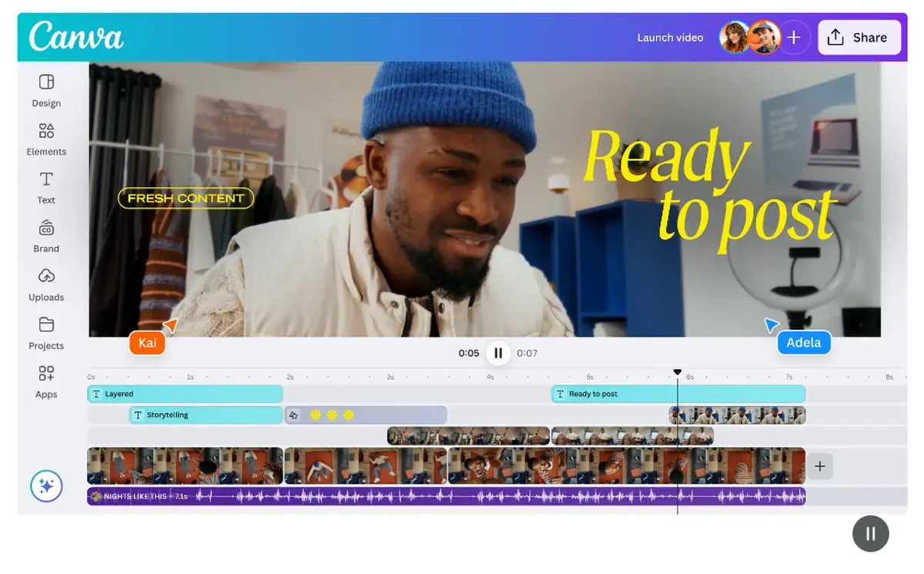Open the Design panel

[45, 90]
